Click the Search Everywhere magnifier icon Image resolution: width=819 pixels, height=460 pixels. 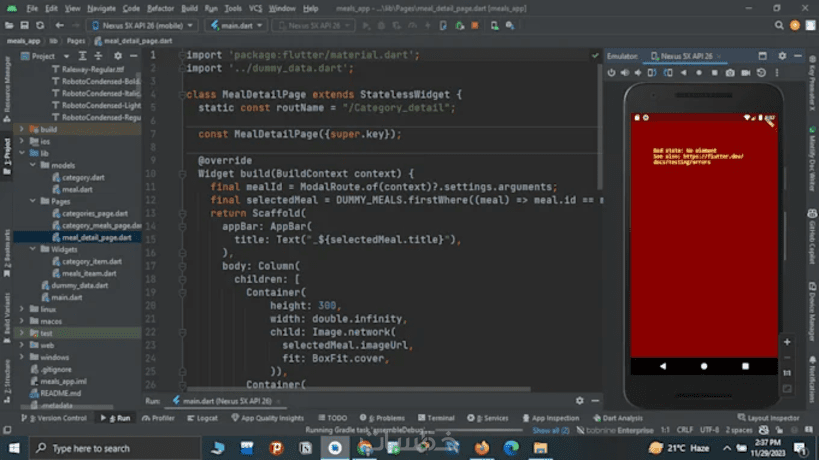pyautogui.click(x=779, y=25)
